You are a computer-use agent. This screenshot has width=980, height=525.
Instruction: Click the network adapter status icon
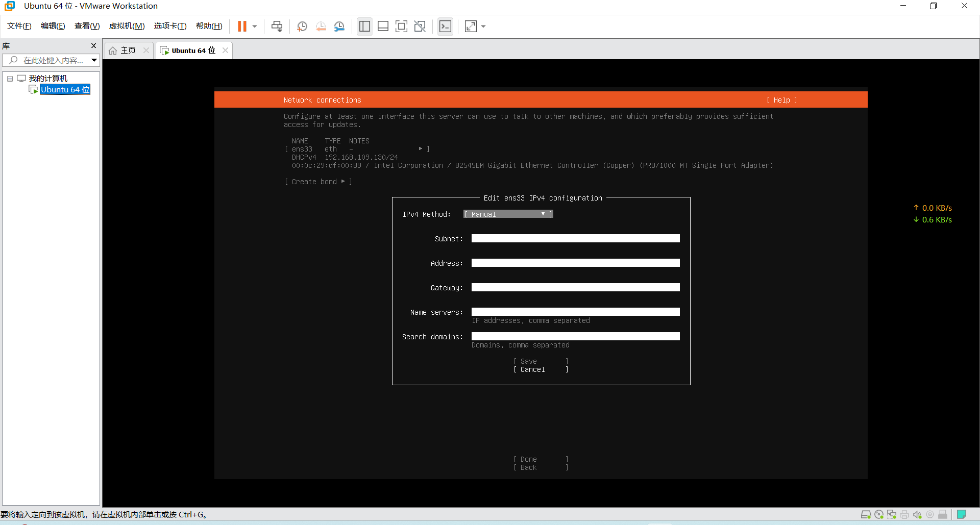coord(892,514)
